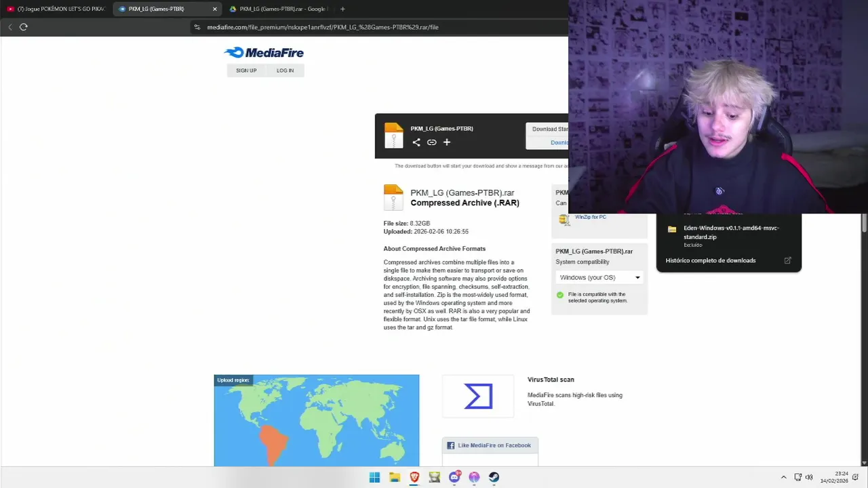Click the upload region world map
868x488 pixels.
317,420
